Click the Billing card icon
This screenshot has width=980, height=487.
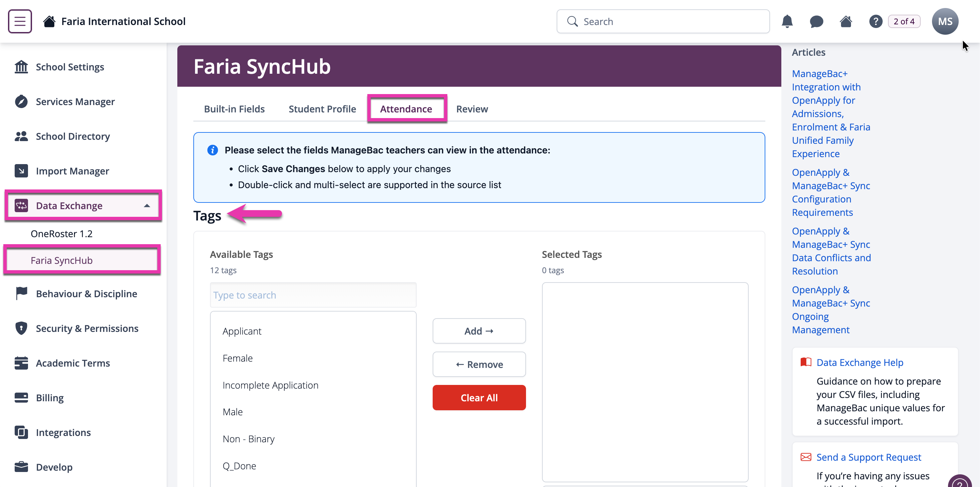click(21, 398)
